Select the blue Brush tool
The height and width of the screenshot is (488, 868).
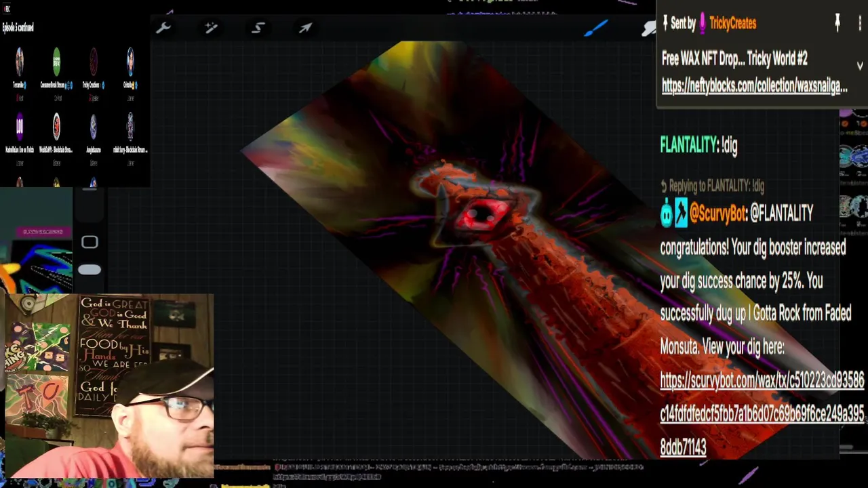[596, 28]
